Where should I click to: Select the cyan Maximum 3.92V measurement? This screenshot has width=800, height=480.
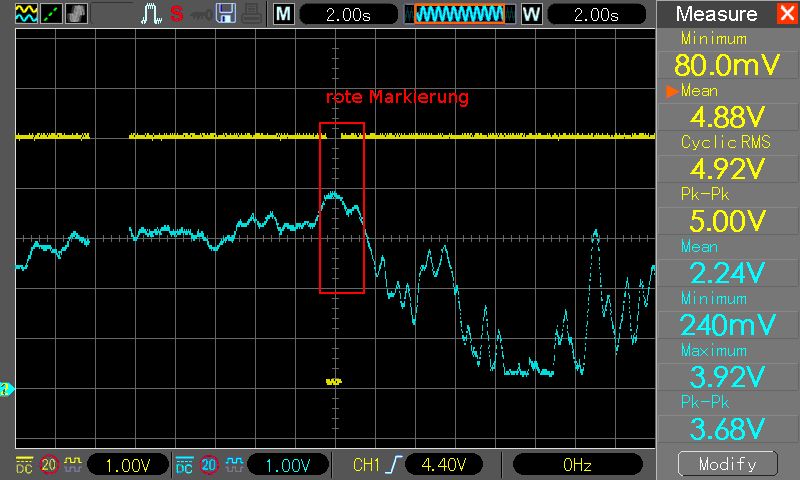click(x=727, y=377)
